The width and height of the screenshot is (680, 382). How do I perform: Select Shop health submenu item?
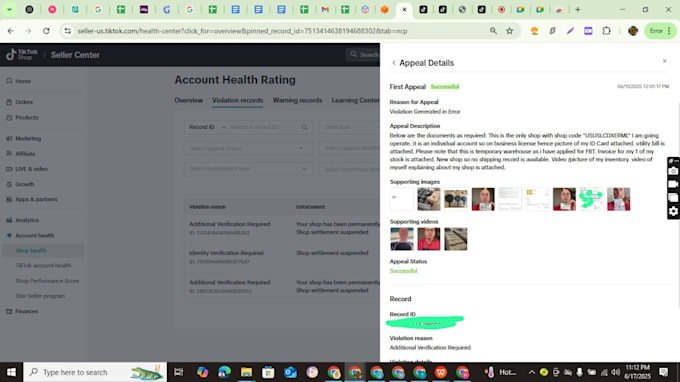(31, 251)
